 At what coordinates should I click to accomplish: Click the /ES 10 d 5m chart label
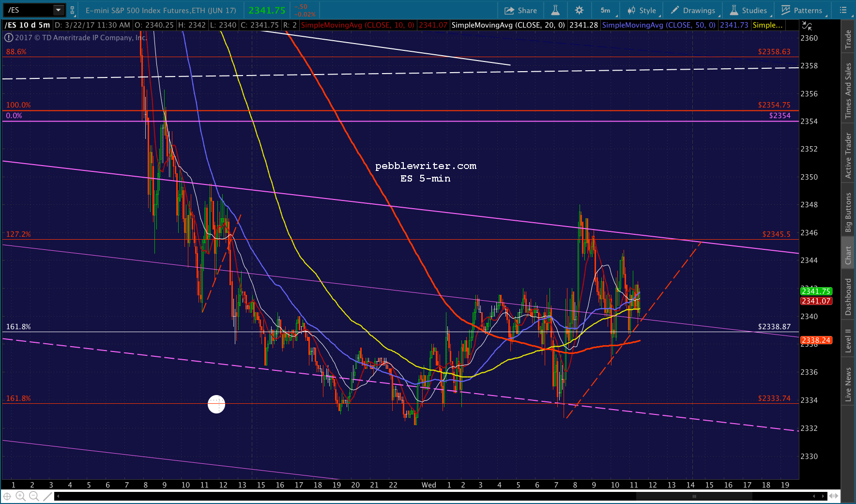tap(27, 25)
